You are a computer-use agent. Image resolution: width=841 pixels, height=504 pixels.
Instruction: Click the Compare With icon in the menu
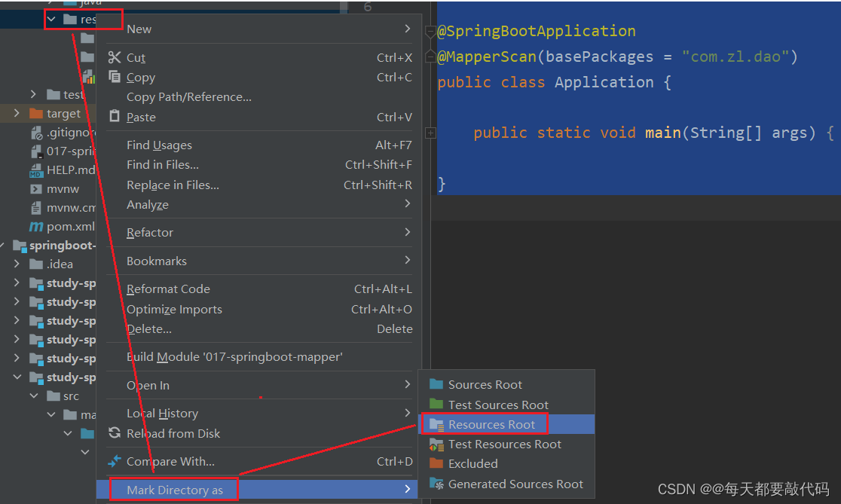click(x=115, y=462)
